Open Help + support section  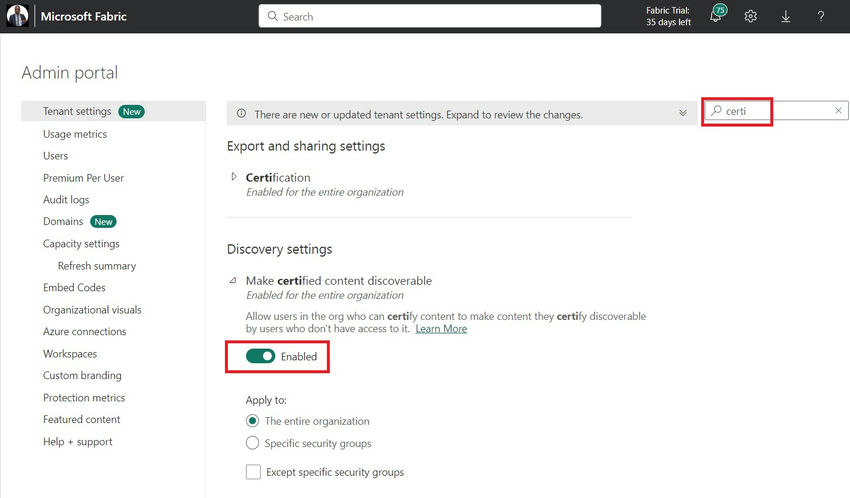[x=78, y=442]
